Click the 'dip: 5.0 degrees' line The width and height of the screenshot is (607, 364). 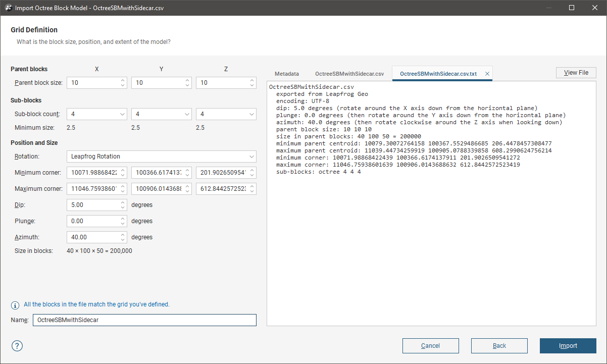click(407, 108)
